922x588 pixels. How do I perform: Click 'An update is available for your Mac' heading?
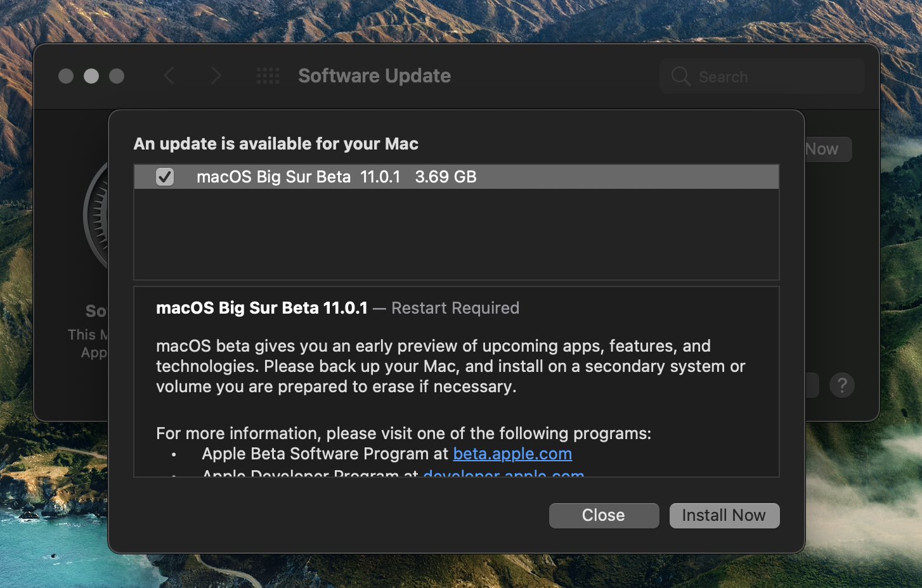pos(276,144)
